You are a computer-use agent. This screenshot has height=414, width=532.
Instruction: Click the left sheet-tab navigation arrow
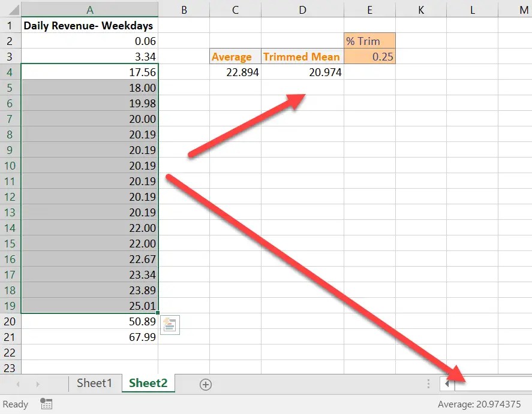click(19, 383)
